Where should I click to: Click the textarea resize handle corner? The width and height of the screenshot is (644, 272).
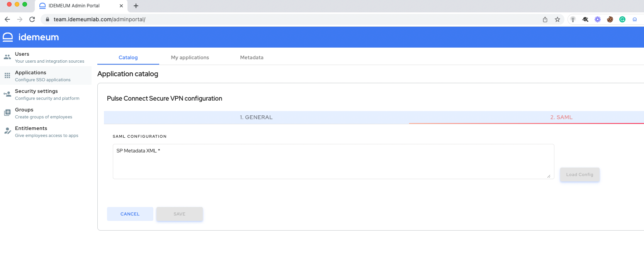tap(549, 176)
